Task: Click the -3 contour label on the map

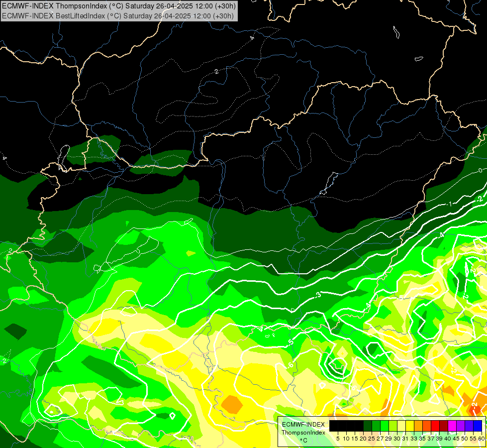Action: pos(317,294)
